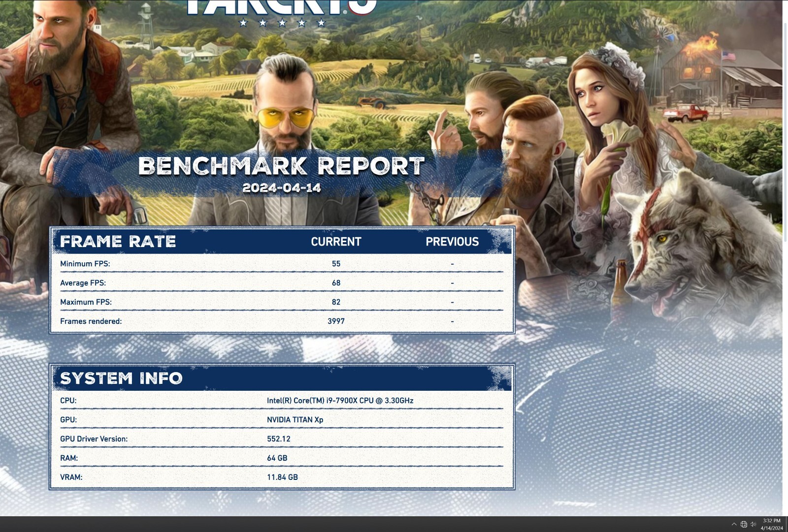The height and width of the screenshot is (532, 788).
Task: Click the VRAM label
Action: (71, 477)
